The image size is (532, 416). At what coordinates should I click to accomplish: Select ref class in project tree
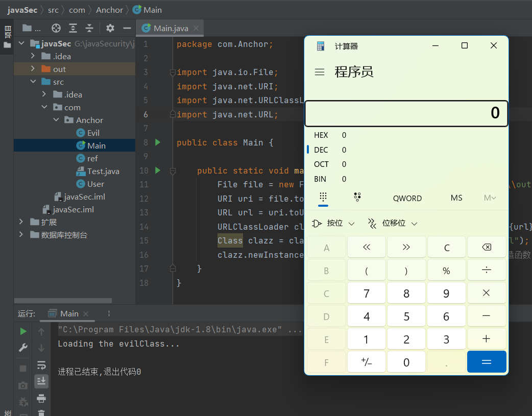pos(87,158)
